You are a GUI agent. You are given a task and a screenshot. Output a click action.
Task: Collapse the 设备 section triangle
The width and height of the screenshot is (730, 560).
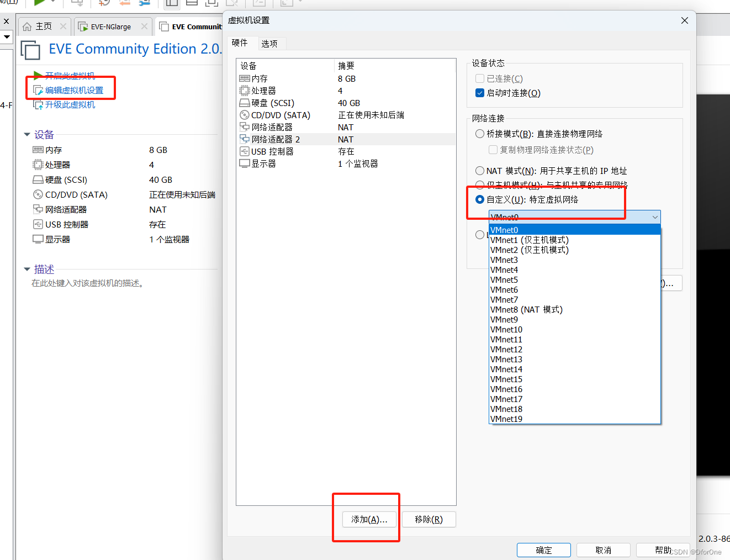point(27,134)
